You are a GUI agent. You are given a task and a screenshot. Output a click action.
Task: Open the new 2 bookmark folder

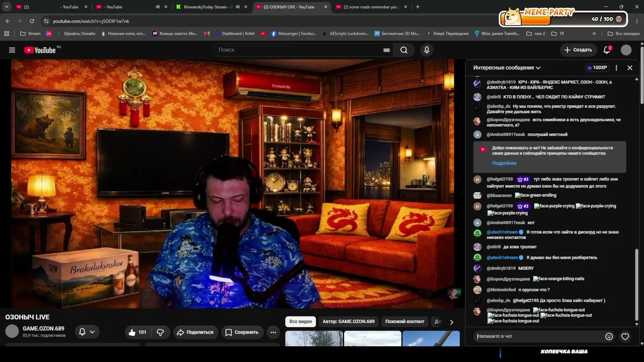point(535,34)
